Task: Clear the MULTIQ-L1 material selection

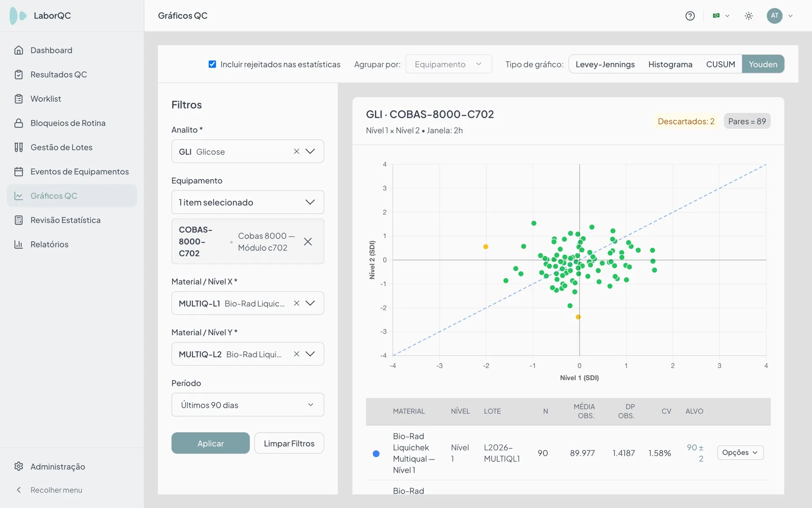Action: pos(296,303)
